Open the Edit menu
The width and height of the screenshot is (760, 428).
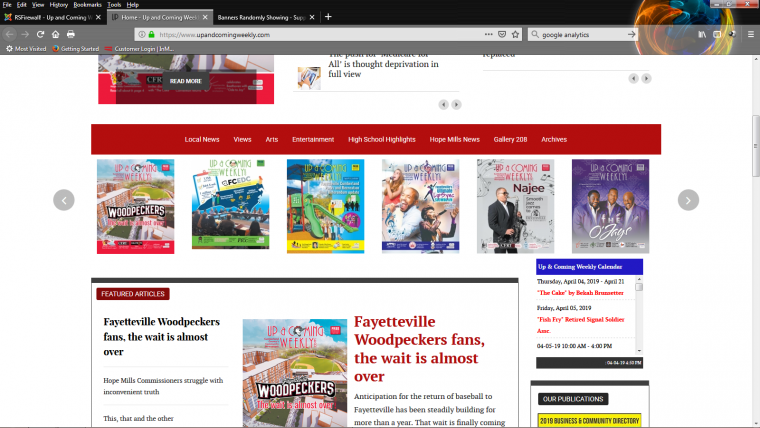click(22, 5)
